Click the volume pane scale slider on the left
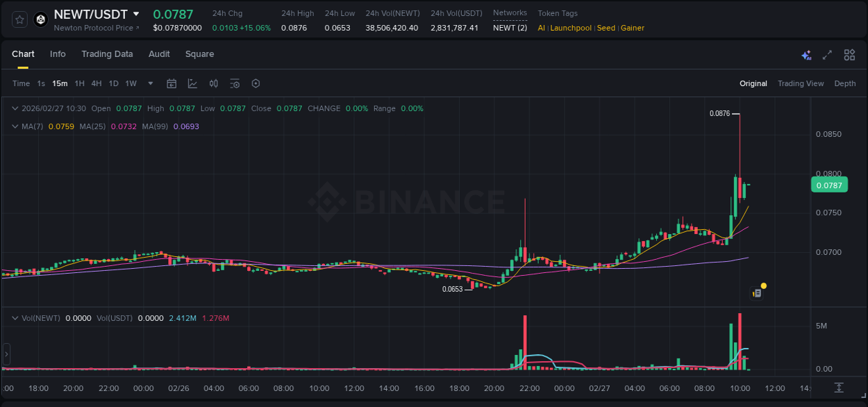 (6, 354)
